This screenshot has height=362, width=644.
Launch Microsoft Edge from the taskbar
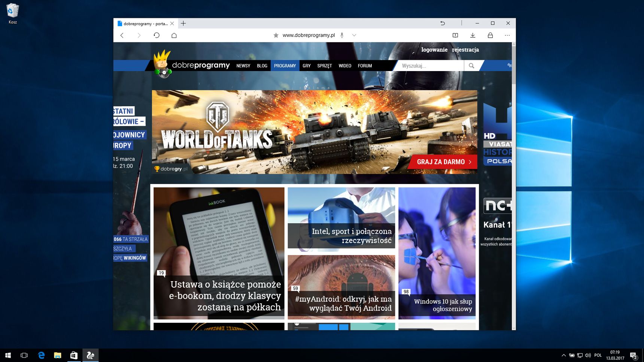(x=41, y=355)
